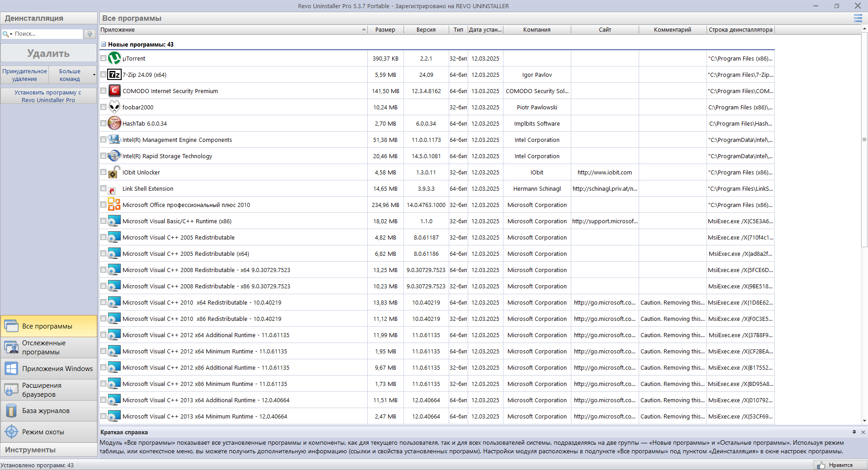Open the Все программы module
The image size is (868, 470).
tap(49, 326)
